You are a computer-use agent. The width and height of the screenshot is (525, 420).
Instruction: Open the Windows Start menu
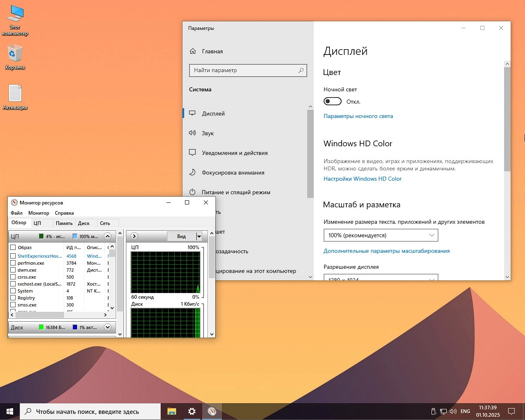click(10, 411)
